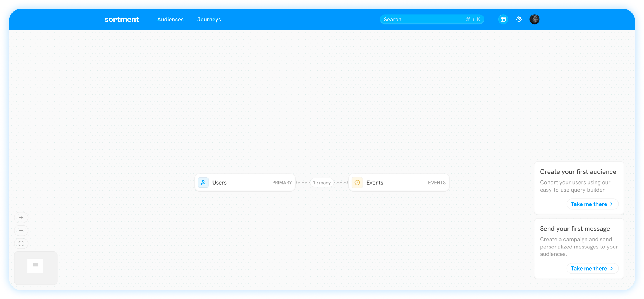Select the Create your first audience heading
This screenshot has height=299, width=644.
tap(578, 172)
